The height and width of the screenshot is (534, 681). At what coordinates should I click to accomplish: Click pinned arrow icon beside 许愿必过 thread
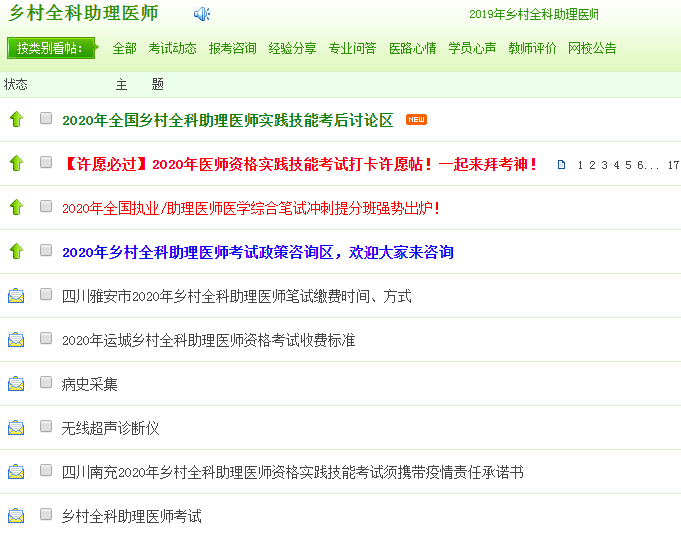[x=16, y=163]
